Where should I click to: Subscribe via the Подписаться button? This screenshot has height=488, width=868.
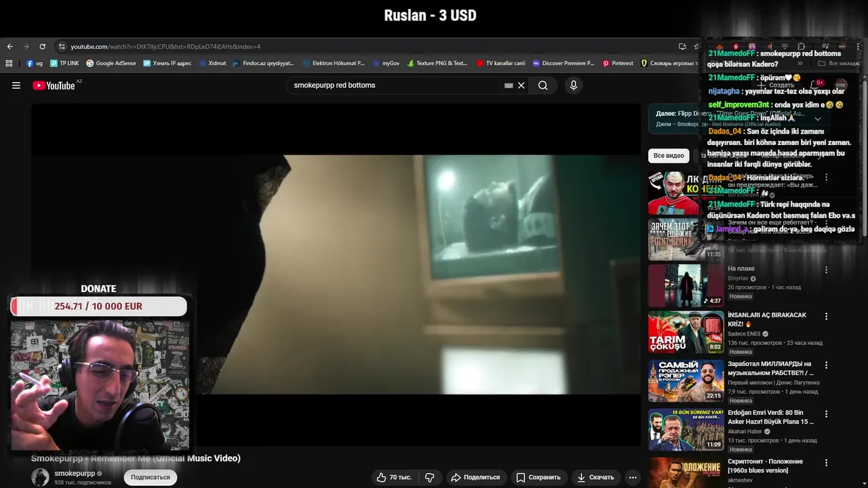(151, 477)
